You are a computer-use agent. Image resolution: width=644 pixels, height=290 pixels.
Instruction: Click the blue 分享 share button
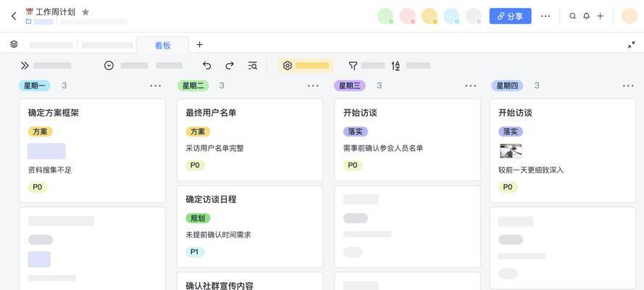click(x=510, y=16)
